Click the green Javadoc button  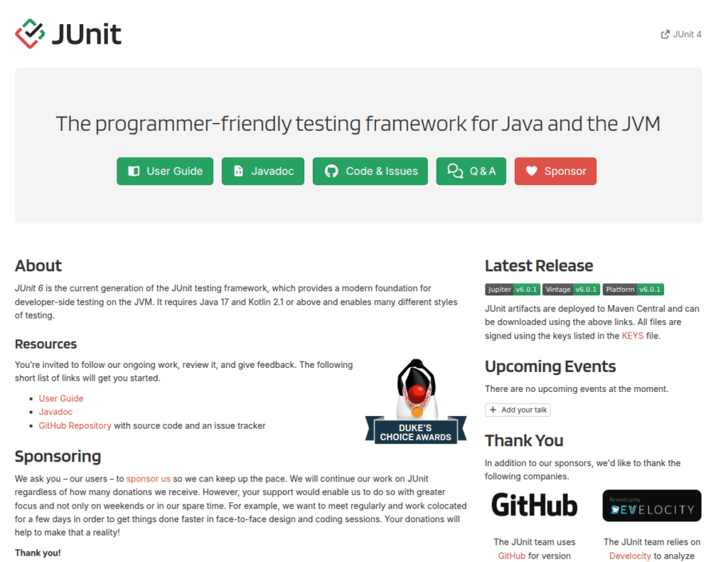pos(263,171)
